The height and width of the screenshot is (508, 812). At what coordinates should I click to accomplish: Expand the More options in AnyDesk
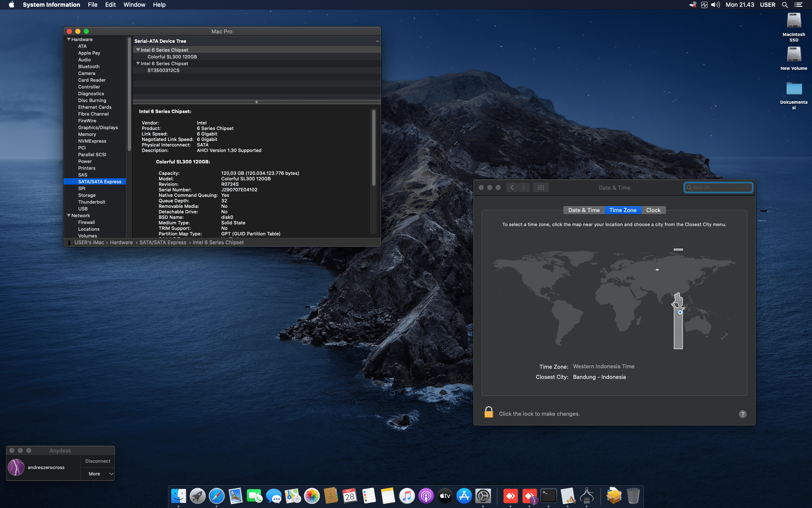tap(98, 474)
